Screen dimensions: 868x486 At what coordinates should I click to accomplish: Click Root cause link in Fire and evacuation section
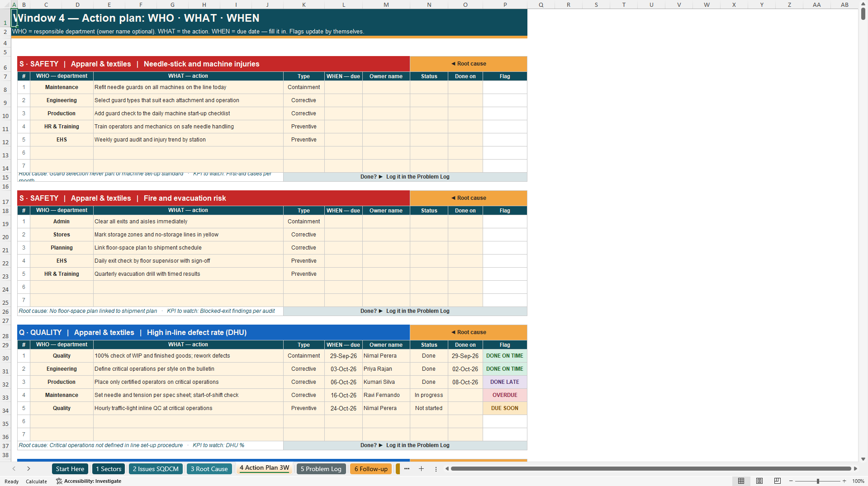(469, 198)
